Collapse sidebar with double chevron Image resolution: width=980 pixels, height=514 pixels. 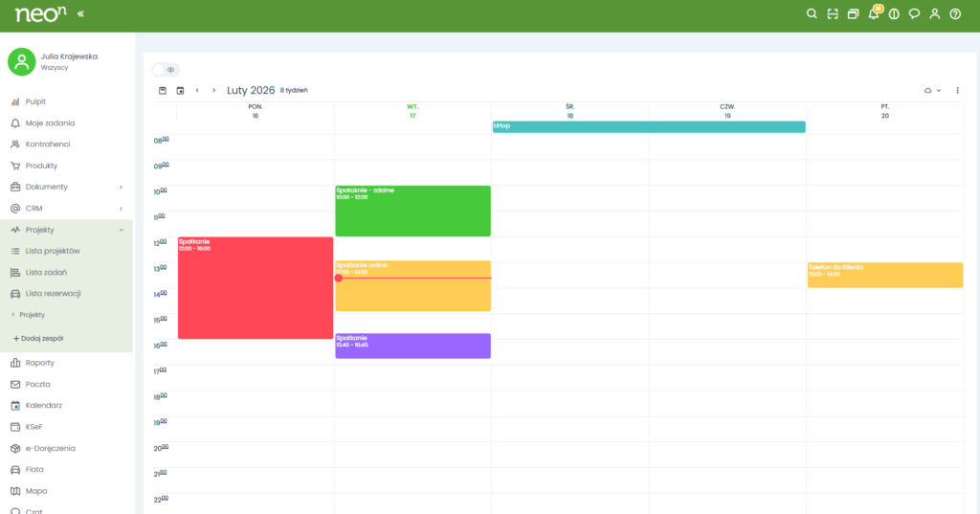coord(80,14)
